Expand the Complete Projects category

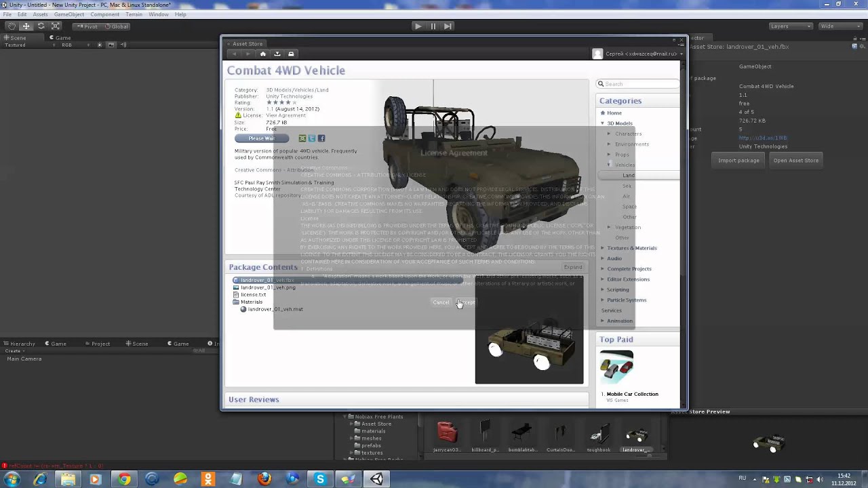pos(602,269)
